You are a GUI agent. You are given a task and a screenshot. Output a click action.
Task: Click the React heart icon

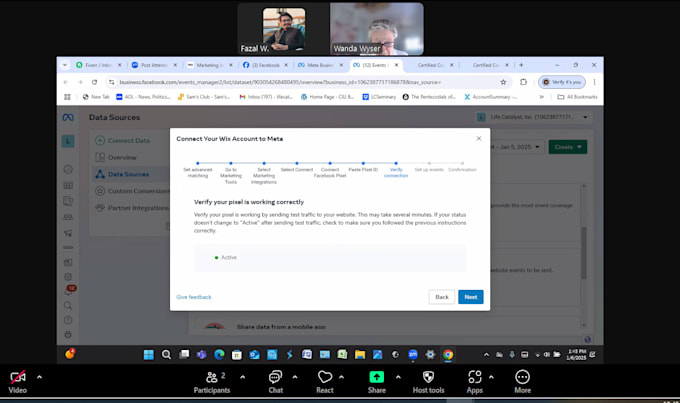click(325, 377)
